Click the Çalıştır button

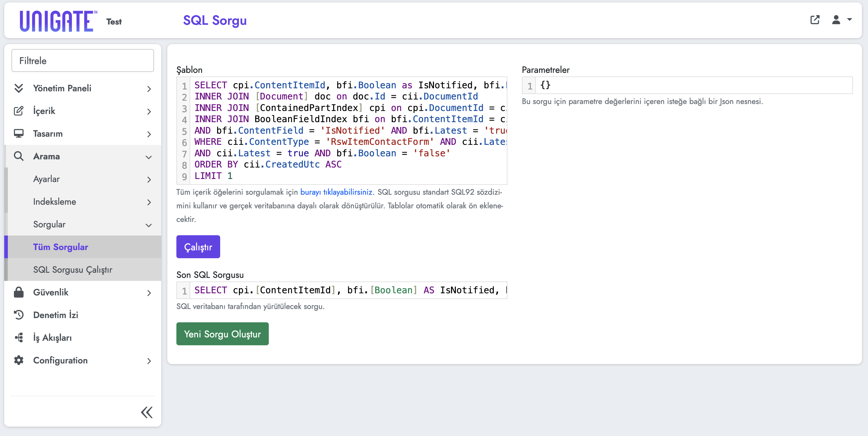[x=198, y=247]
